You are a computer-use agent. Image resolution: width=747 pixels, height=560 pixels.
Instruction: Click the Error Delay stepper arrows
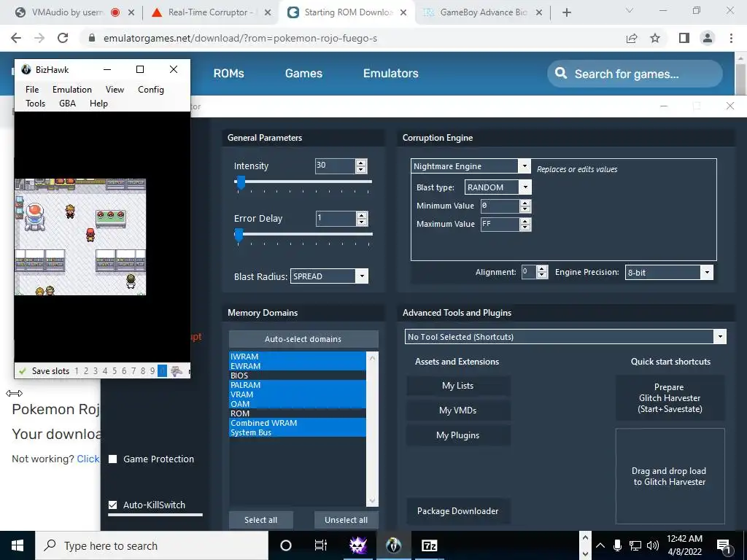click(362, 219)
